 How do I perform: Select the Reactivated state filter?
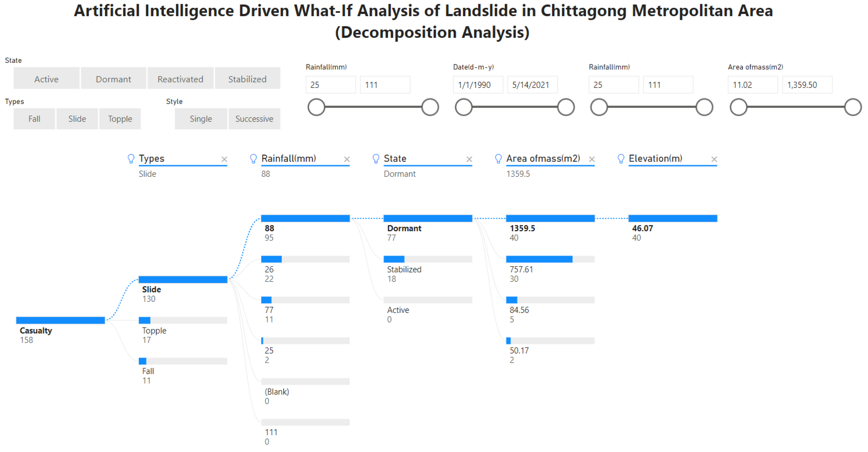[180, 79]
